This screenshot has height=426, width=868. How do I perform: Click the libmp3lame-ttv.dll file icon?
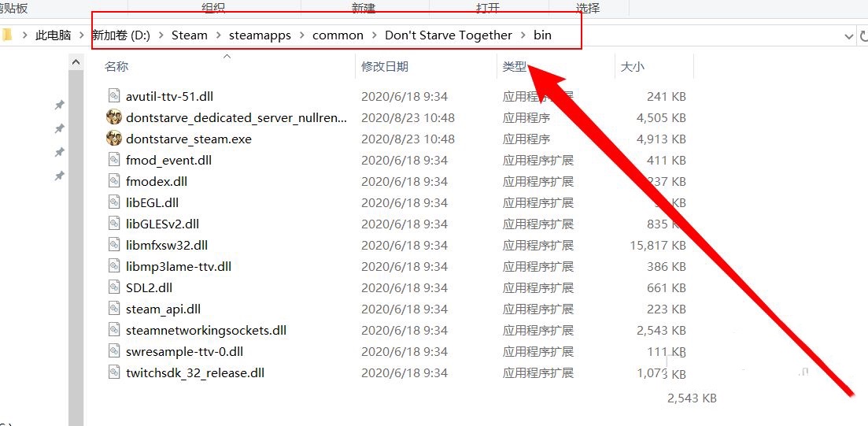[x=113, y=266]
